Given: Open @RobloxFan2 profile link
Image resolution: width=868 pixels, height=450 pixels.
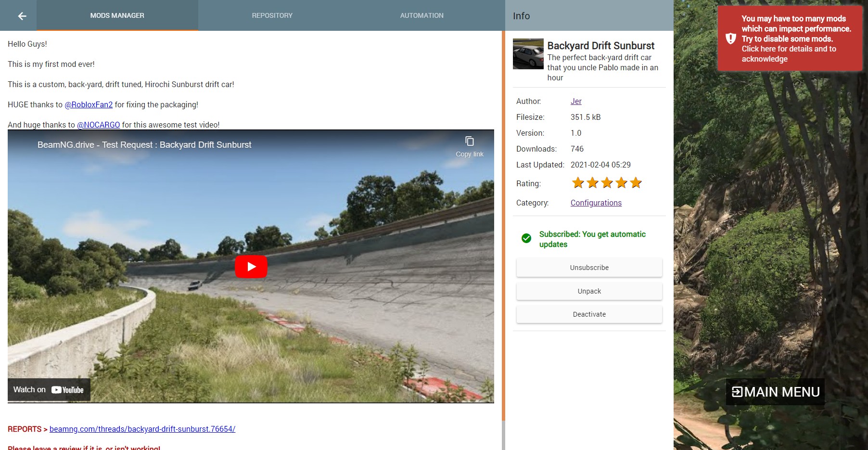Looking at the screenshot, I should pyautogui.click(x=89, y=104).
